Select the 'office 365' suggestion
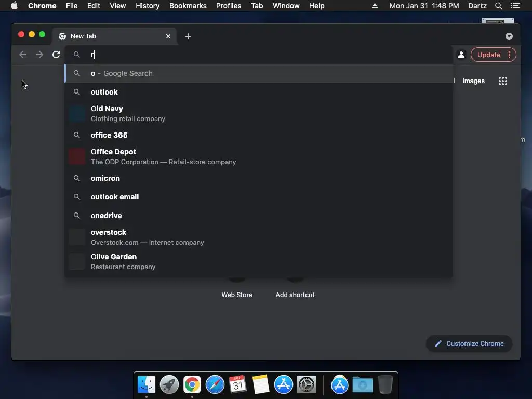Viewport: 532px width, 399px height. (x=259, y=135)
